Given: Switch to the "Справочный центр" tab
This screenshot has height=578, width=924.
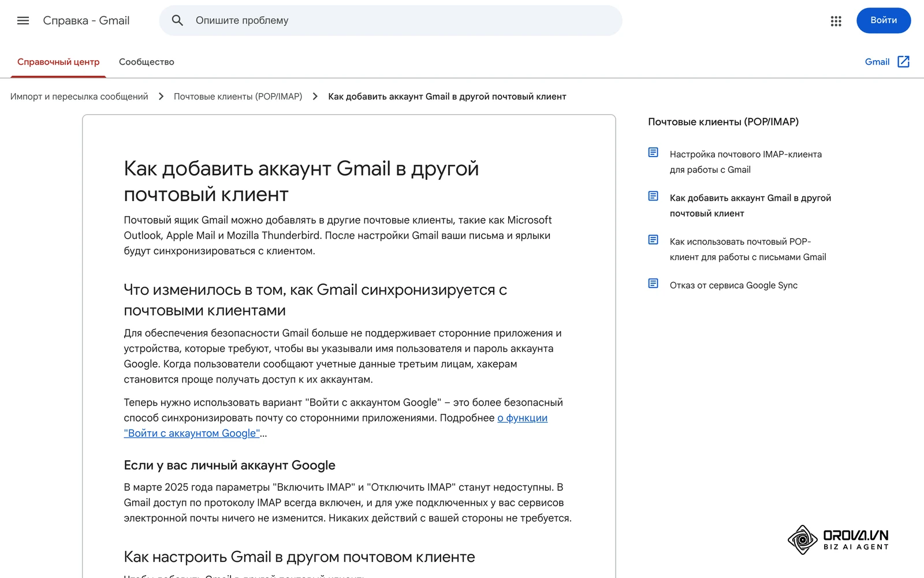Looking at the screenshot, I should (x=58, y=62).
